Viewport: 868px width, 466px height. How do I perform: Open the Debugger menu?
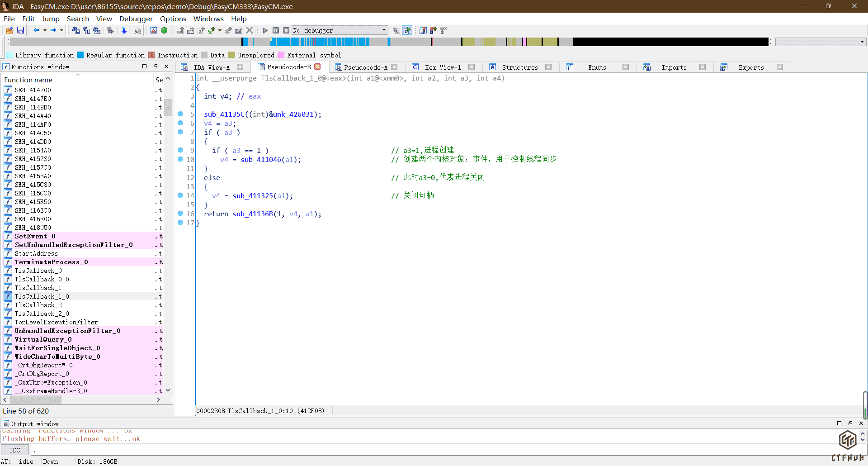pyautogui.click(x=136, y=19)
